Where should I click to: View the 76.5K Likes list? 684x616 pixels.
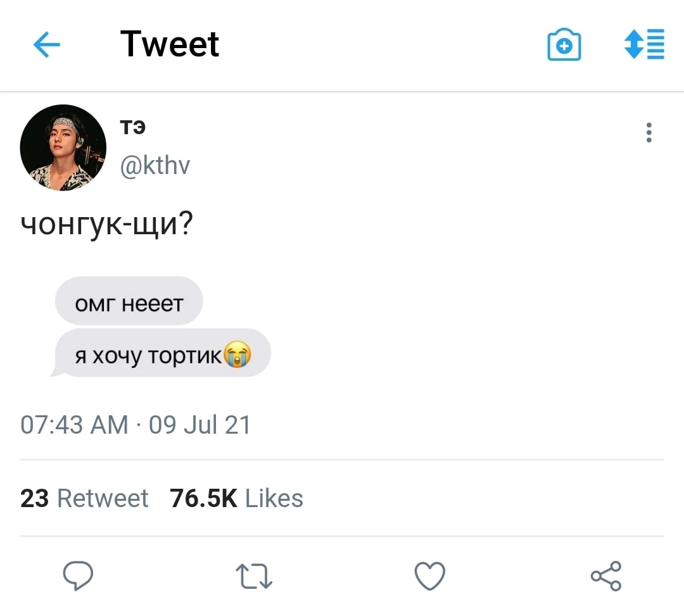[236, 498]
